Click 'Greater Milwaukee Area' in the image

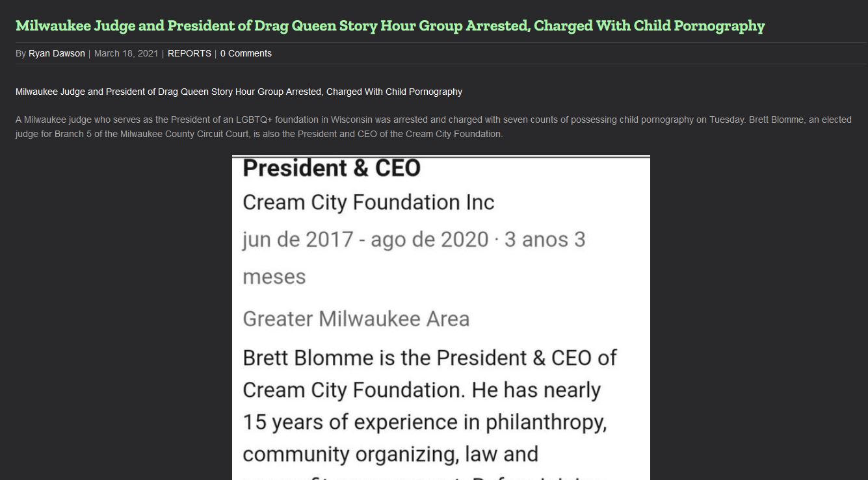click(x=356, y=319)
